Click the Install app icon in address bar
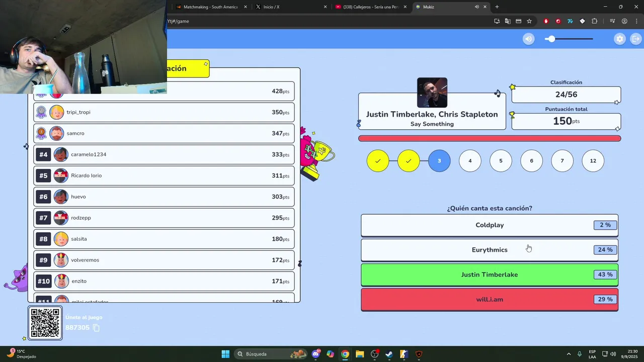Screen dimensions: 644x362 pyautogui.click(x=497, y=21)
